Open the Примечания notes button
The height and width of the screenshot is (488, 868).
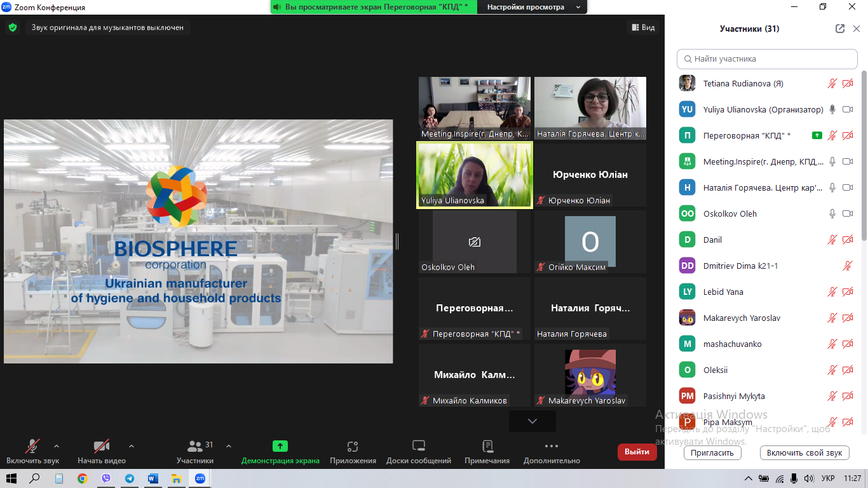(487, 452)
